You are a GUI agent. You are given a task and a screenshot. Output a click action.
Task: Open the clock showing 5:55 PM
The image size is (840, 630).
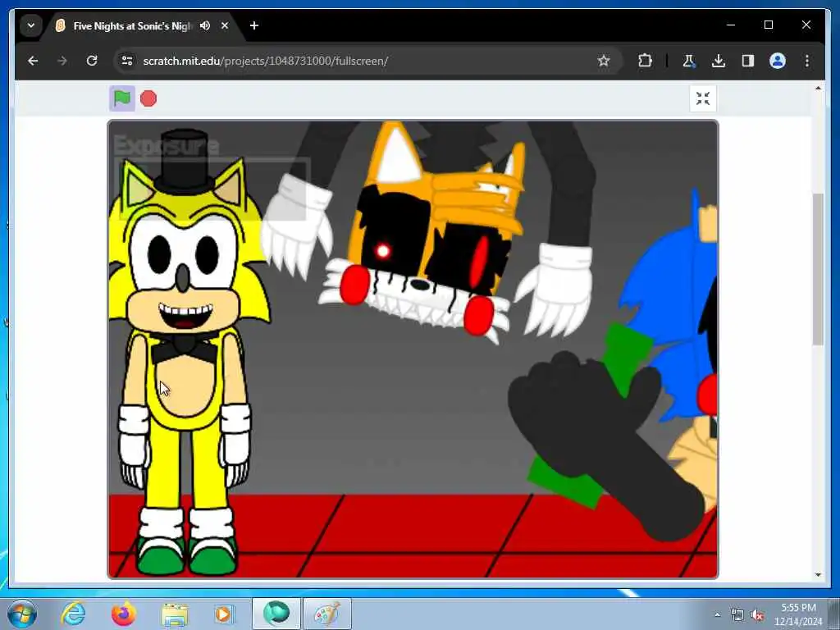(798, 614)
